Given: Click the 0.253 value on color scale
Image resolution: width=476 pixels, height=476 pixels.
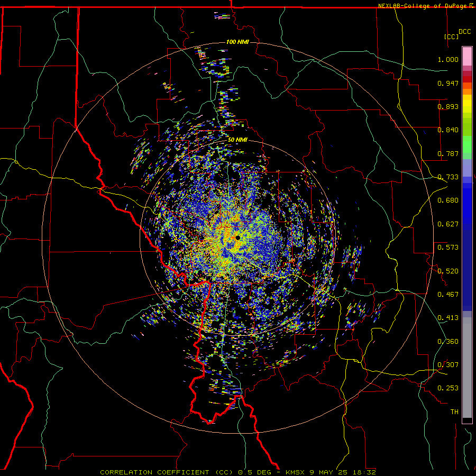Looking at the screenshot, I should point(448,388).
